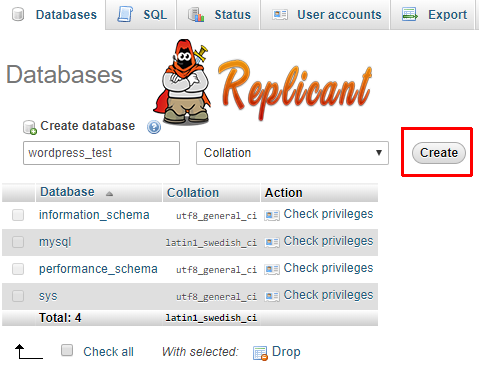Click utf8_general_ci in the sys row
479x374 pixels.
point(216,297)
